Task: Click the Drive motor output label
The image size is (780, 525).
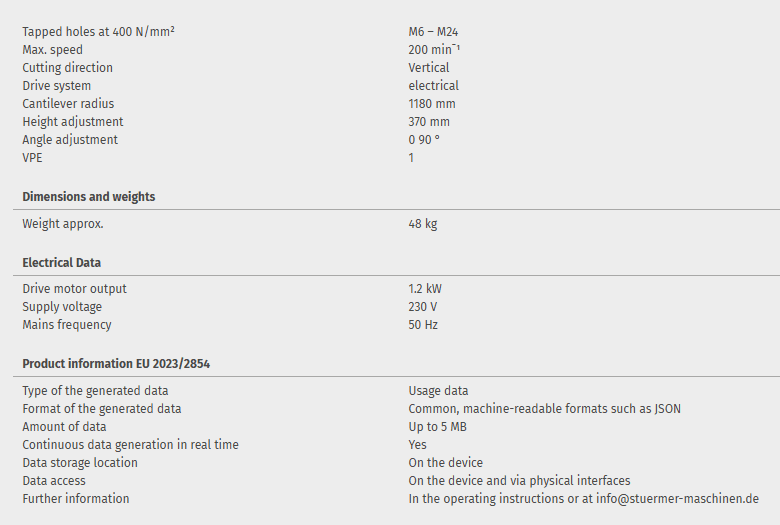Action: pos(74,289)
